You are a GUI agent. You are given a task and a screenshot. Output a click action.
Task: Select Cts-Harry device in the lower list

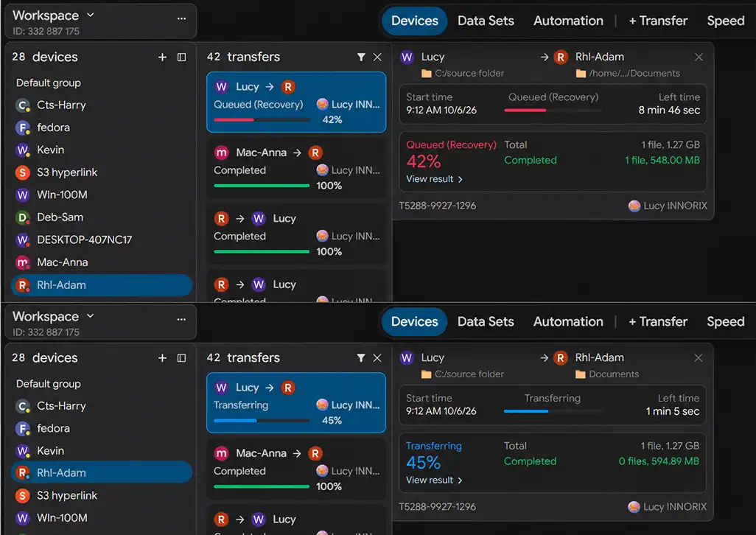click(102, 406)
